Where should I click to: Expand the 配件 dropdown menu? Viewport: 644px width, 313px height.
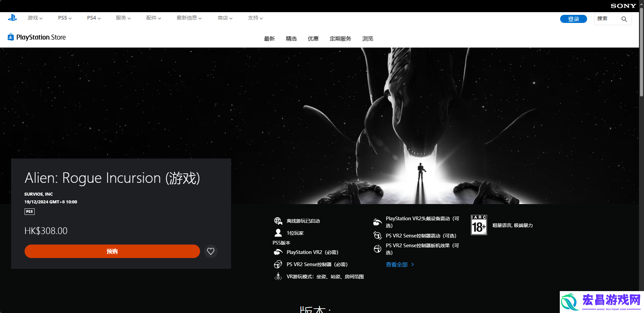[x=154, y=18]
